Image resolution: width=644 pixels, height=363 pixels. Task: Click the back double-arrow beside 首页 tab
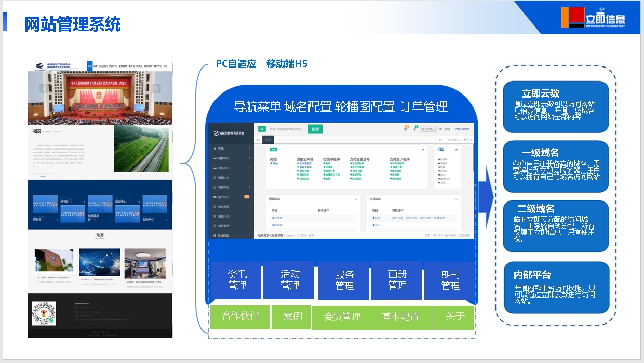pos(258,140)
